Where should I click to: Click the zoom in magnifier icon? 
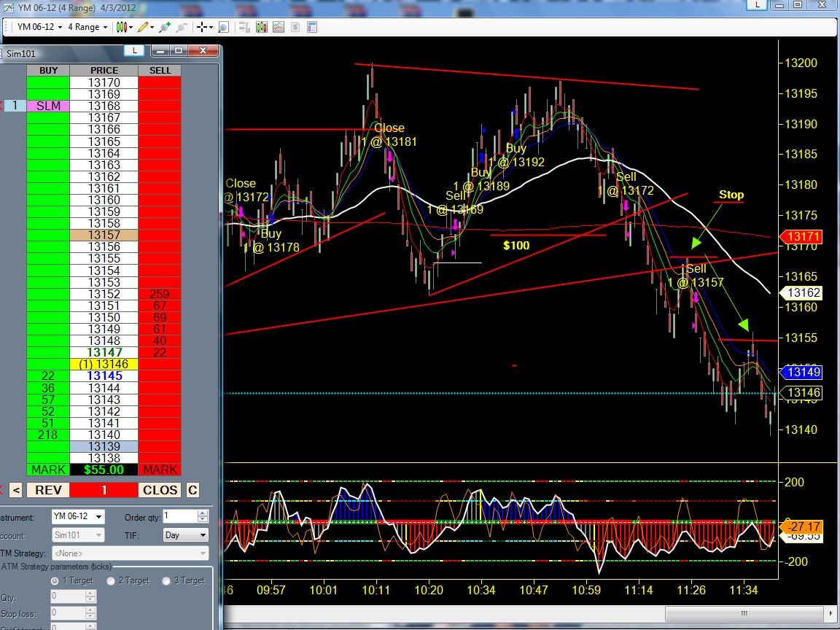[x=165, y=27]
